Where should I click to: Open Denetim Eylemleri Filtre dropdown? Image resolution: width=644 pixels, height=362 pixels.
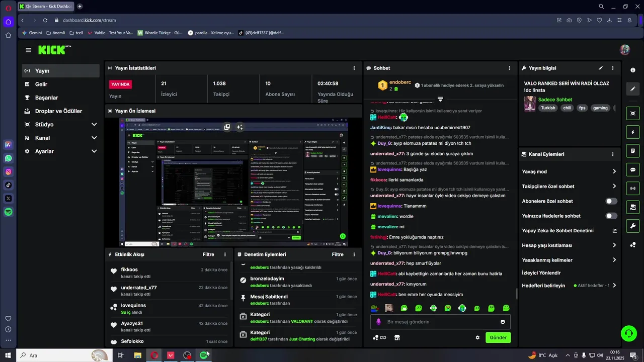338,254
